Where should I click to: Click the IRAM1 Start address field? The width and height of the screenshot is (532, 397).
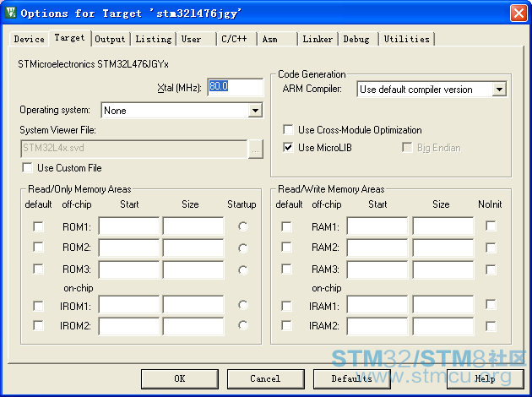377,304
